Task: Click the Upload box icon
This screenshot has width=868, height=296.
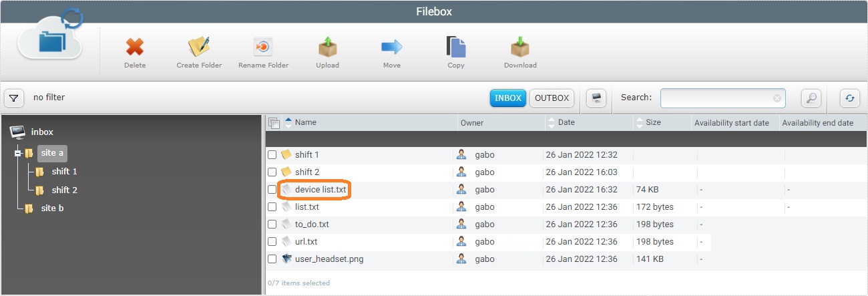Action: click(327, 47)
